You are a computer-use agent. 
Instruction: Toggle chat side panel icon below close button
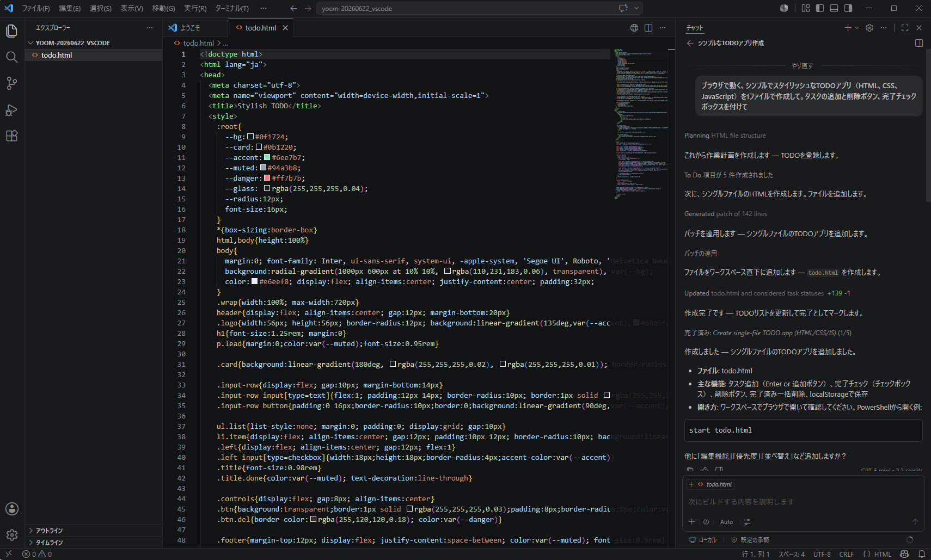coord(919,43)
